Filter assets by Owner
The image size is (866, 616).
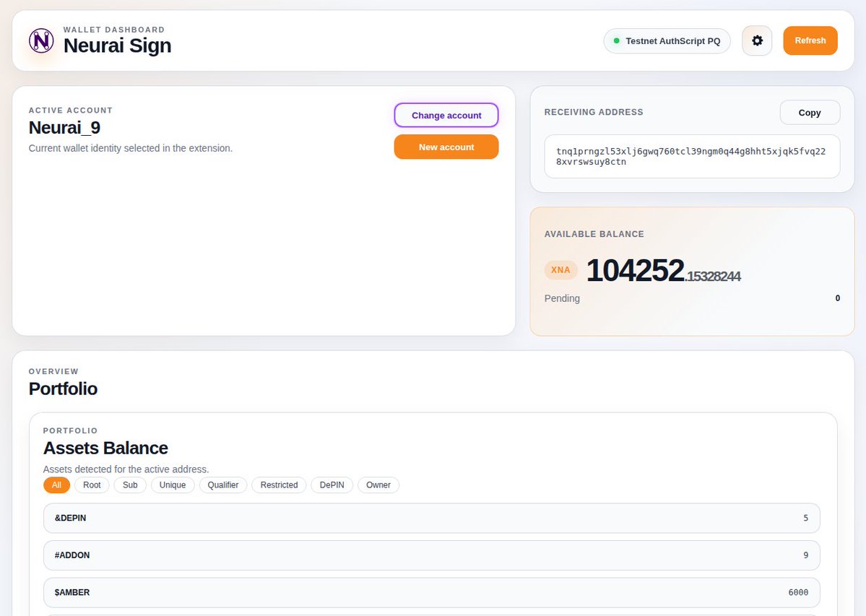[x=378, y=485]
